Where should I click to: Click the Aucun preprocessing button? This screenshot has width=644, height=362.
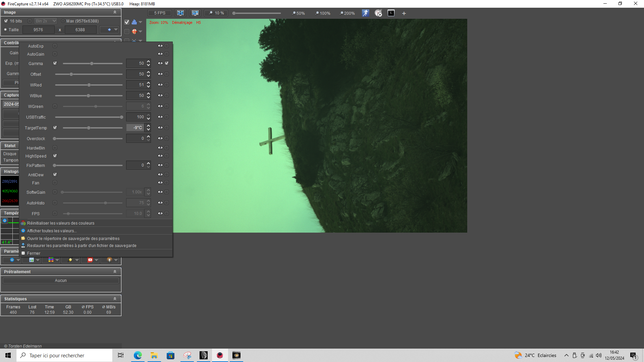(61, 281)
